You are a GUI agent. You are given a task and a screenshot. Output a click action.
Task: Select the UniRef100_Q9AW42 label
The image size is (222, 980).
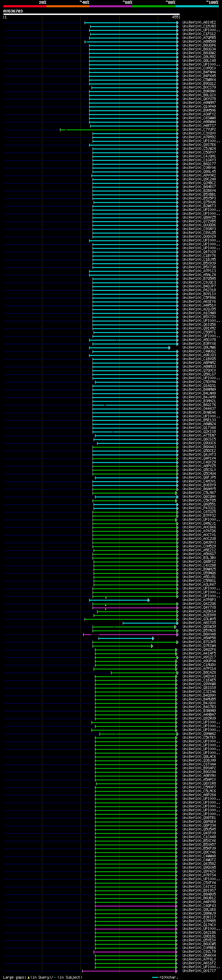point(199,734)
